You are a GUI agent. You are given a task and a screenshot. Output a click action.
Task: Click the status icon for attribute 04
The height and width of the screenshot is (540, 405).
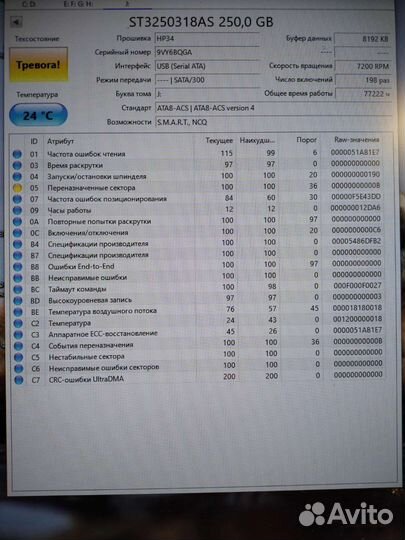pos(17,177)
